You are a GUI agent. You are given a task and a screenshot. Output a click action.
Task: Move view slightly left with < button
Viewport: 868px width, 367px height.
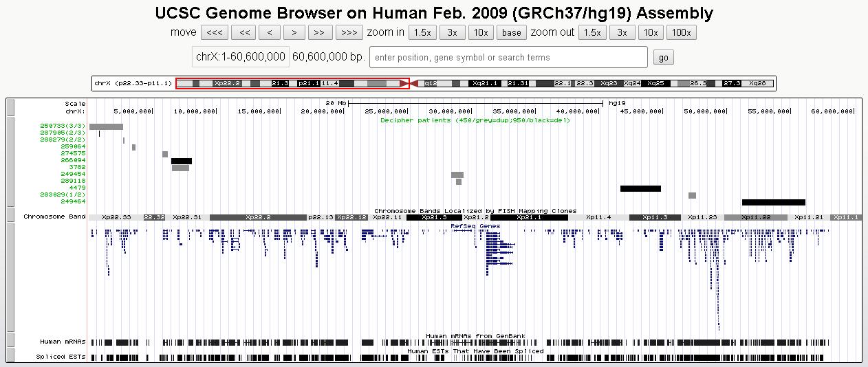coord(270,32)
